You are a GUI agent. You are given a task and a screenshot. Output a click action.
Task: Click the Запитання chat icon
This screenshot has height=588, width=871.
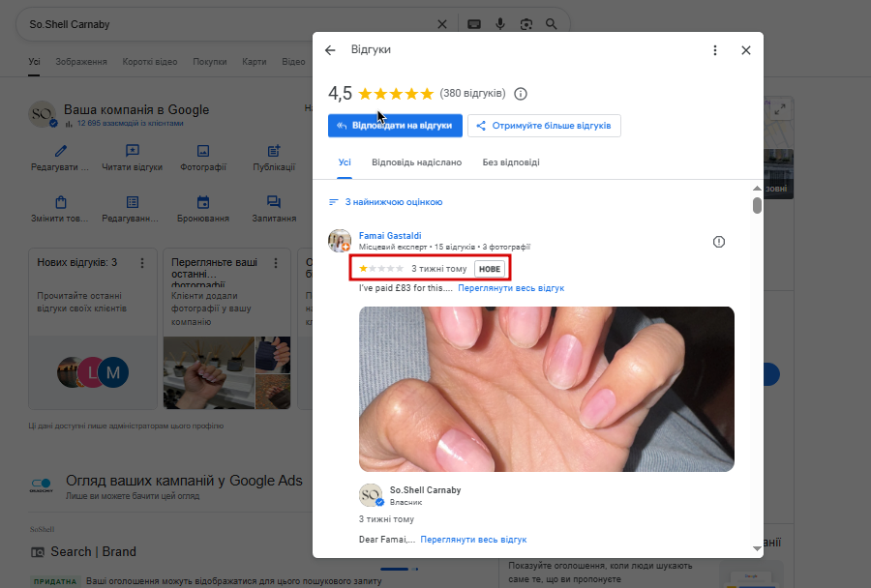274,202
